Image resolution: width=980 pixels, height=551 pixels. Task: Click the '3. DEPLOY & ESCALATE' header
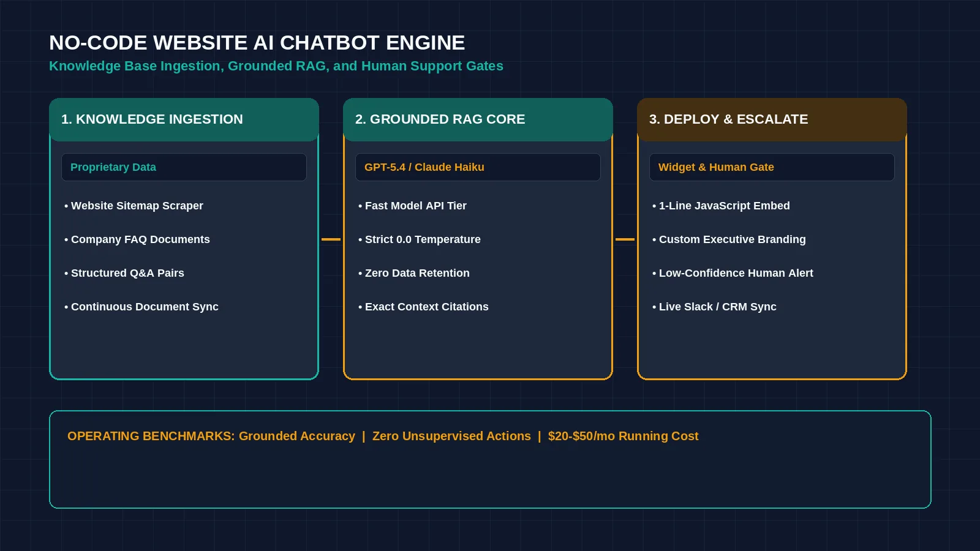(x=772, y=119)
